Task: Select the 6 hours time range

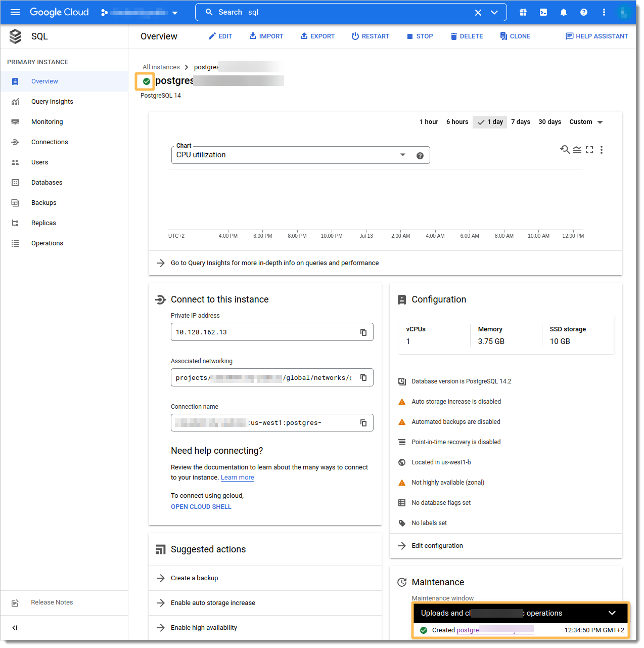Action: tap(457, 122)
